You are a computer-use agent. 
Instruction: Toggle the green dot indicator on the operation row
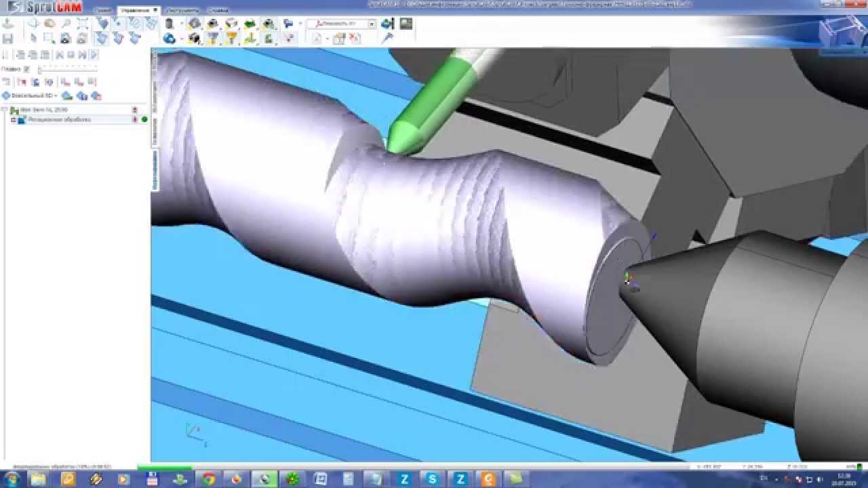(144, 119)
